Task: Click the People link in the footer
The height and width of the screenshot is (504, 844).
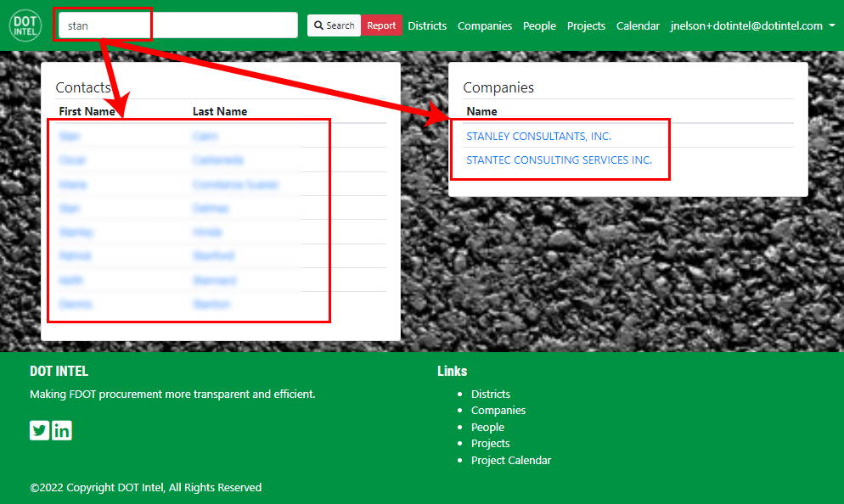Action: coord(487,427)
